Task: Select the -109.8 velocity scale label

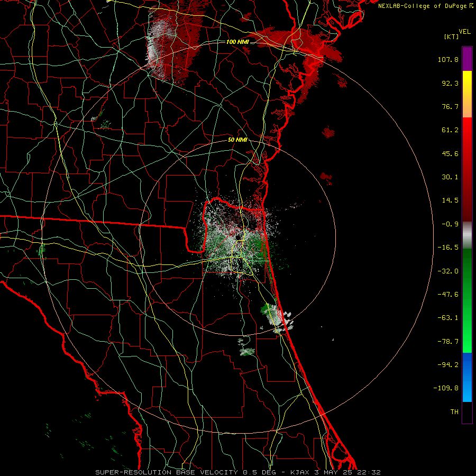Action: click(x=446, y=388)
